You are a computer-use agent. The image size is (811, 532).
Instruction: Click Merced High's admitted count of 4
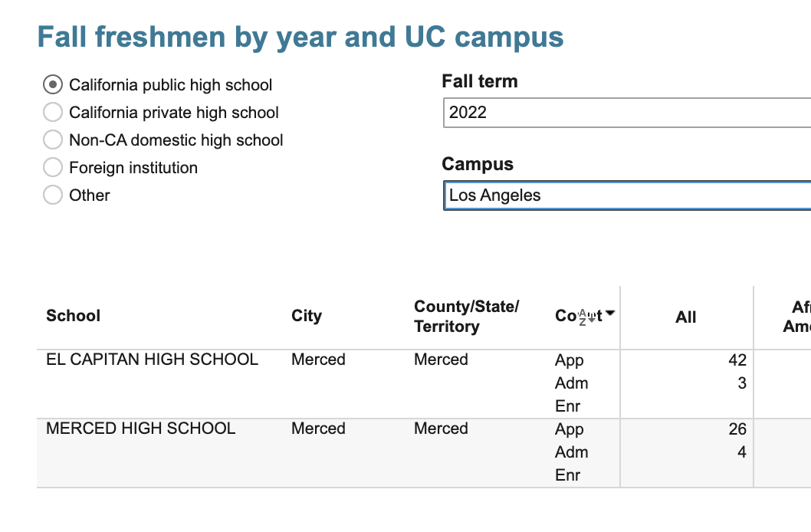[742, 452]
